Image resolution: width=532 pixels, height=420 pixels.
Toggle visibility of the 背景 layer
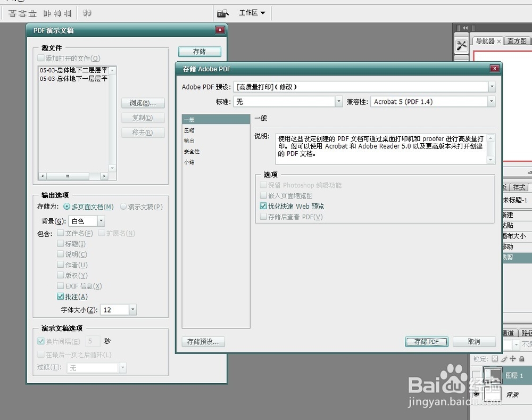pos(476,394)
